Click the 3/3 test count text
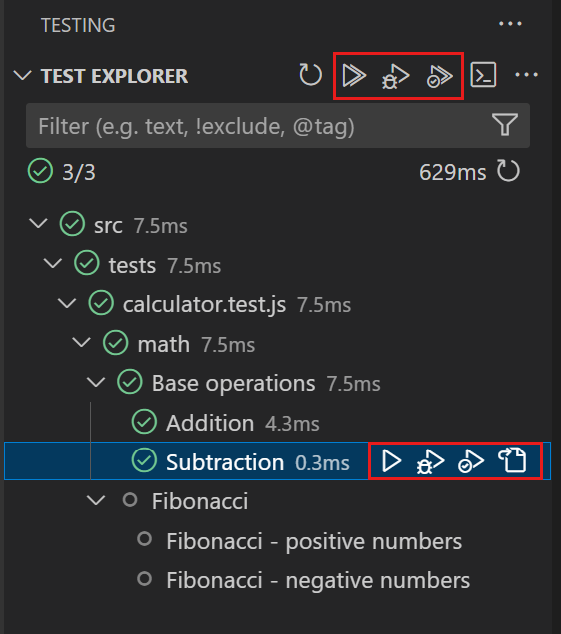Screen dimensions: 561x634 [x=79, y=173]
